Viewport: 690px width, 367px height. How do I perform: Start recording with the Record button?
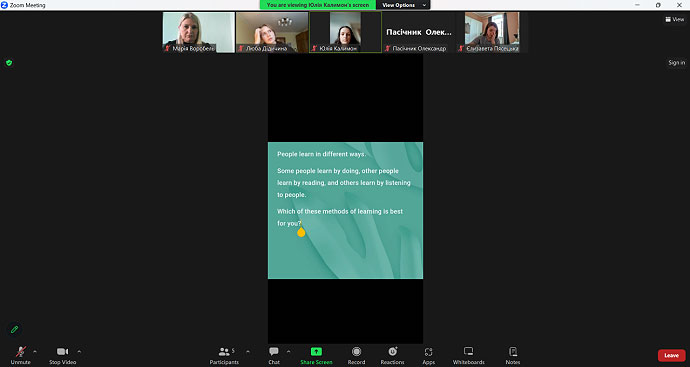pyautogui.click(x=356, y=355)
